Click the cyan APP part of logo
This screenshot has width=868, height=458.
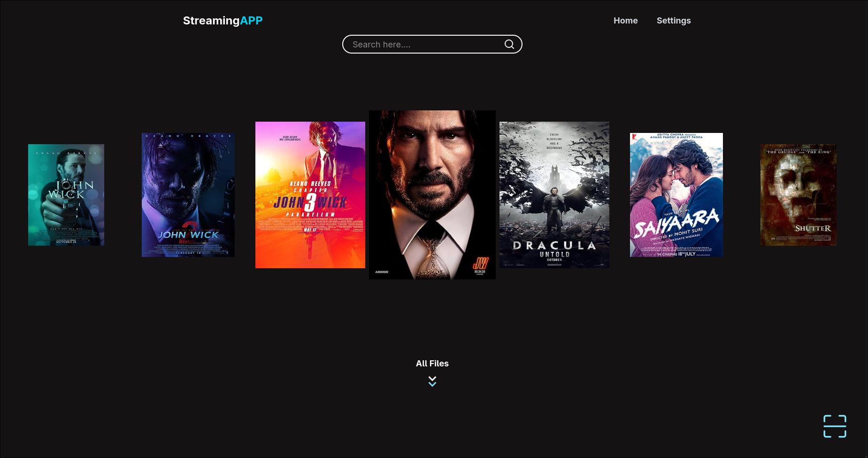(x=251, y=21)
